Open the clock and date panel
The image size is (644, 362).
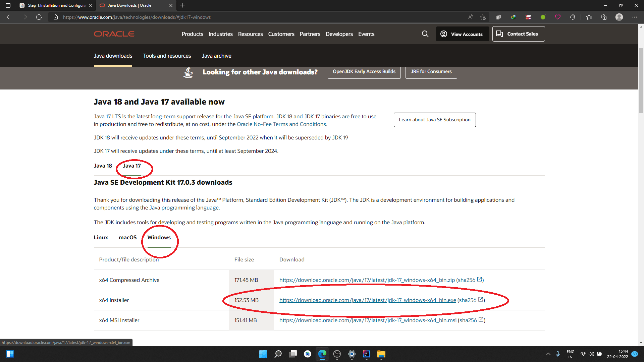[x=618, y=354]
